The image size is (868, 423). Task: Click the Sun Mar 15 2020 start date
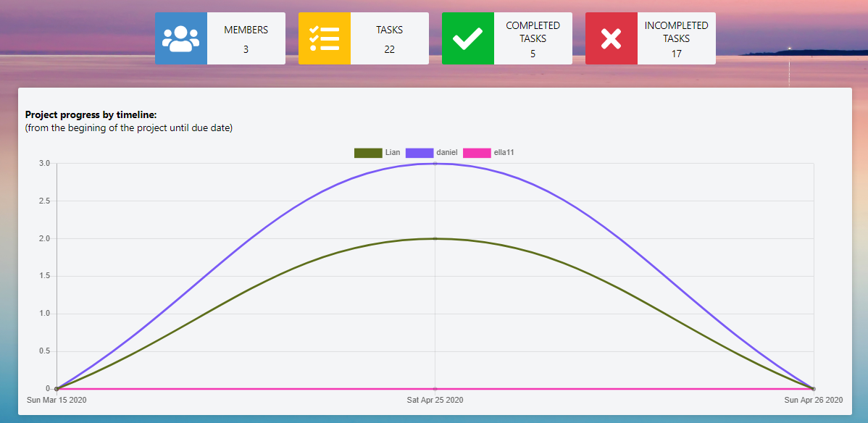click(56, 399)
